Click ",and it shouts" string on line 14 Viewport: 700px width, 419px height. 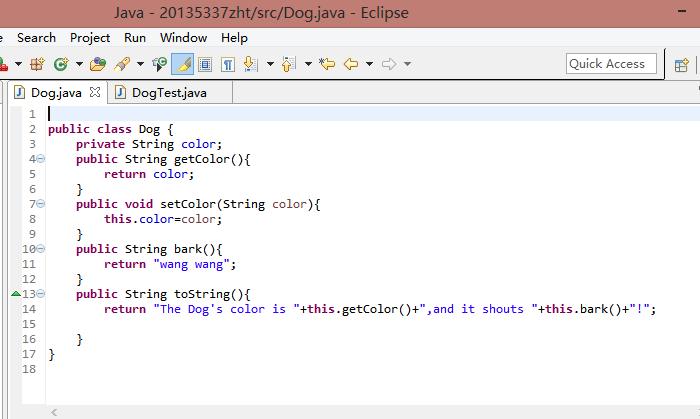tap(478, 309)
